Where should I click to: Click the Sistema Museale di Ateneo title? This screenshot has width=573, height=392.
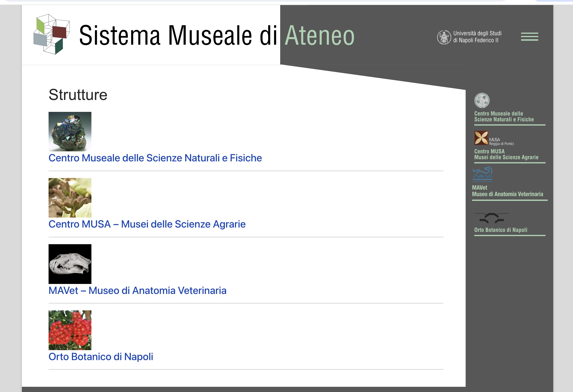click(x=216, y=35)
